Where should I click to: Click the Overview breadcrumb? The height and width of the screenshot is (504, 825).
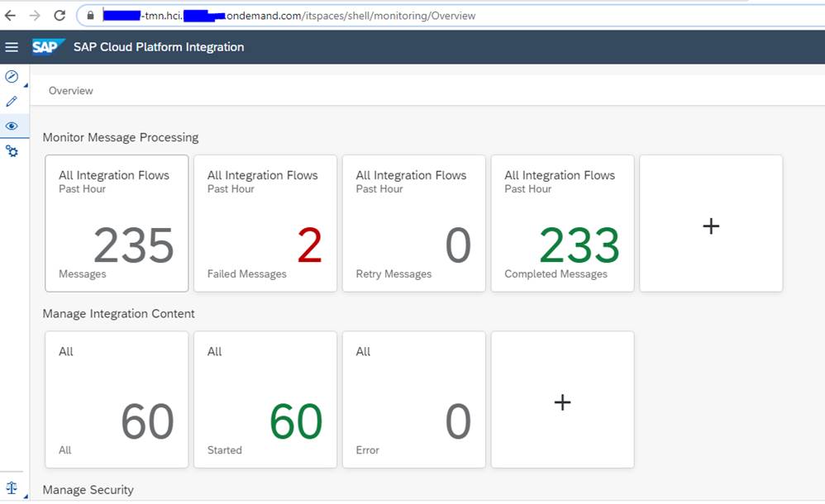pos(70,91)
